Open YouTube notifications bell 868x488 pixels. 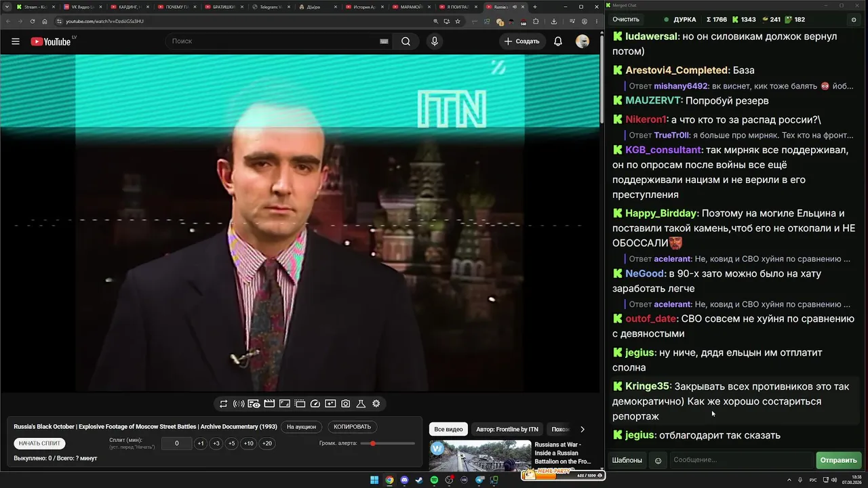click(x=558, y=41)
